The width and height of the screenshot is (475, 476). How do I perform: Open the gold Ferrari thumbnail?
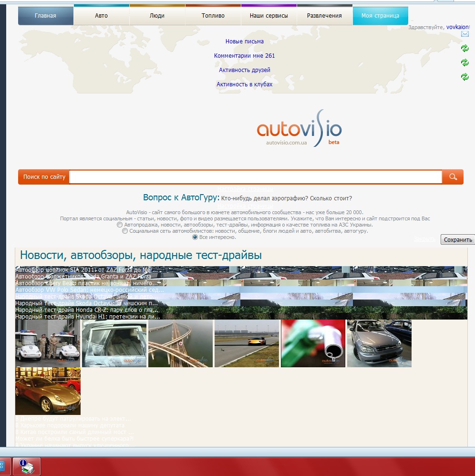[x=48, y=391]
